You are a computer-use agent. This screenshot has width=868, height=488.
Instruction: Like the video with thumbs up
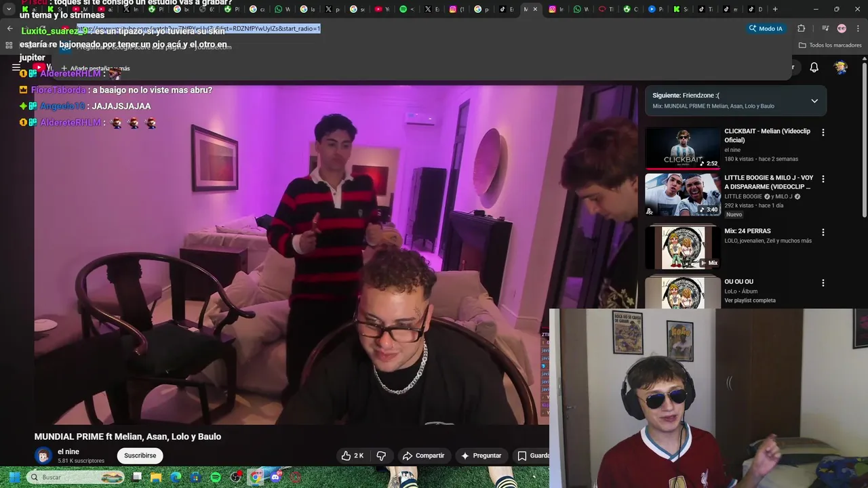pos(353,455)
